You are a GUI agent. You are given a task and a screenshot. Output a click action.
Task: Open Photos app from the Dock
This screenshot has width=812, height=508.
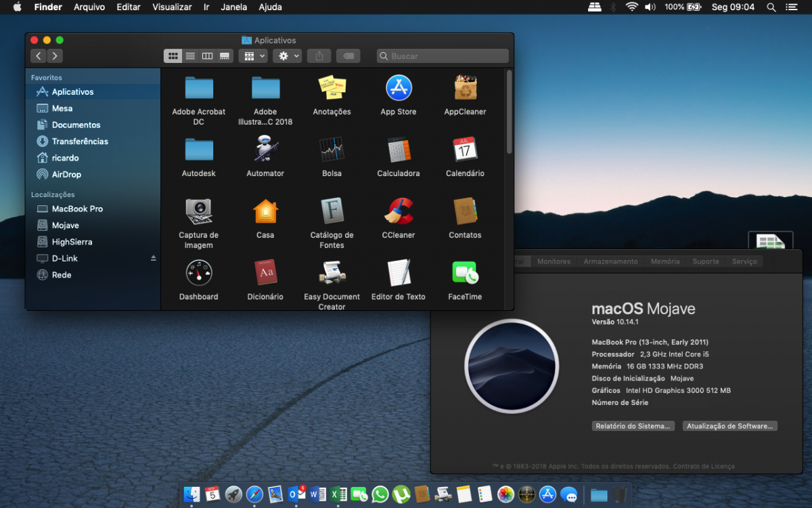[x=505, y=494]
